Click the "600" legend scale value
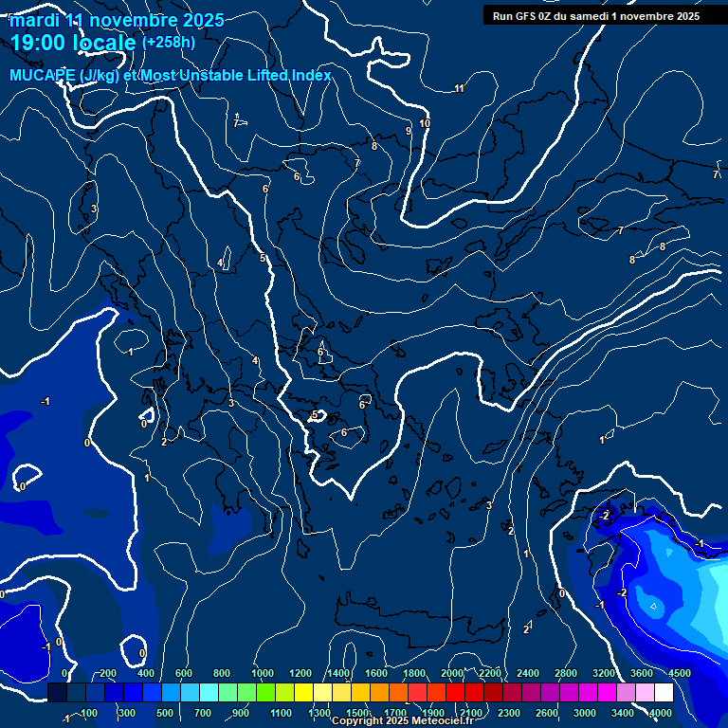Image resolution: width=728 pixels, height=728 pixels. pyautogui.click(x=183, y=673)
